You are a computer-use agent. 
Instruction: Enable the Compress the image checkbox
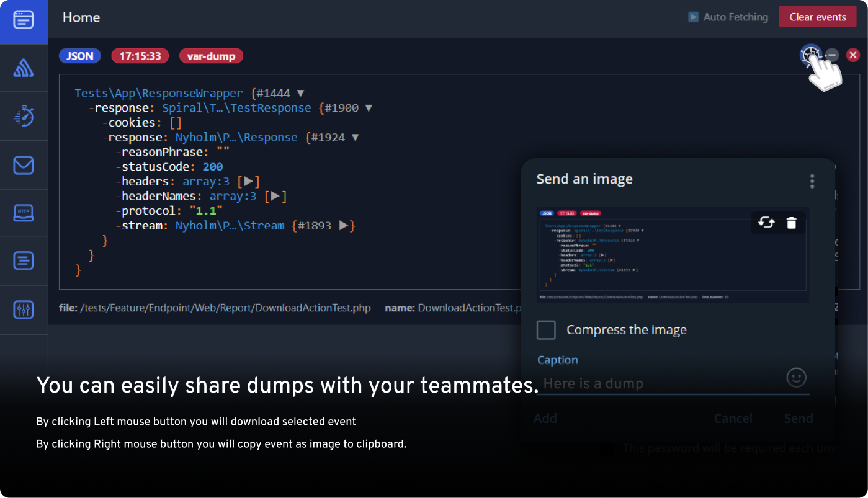click(546, 329)
